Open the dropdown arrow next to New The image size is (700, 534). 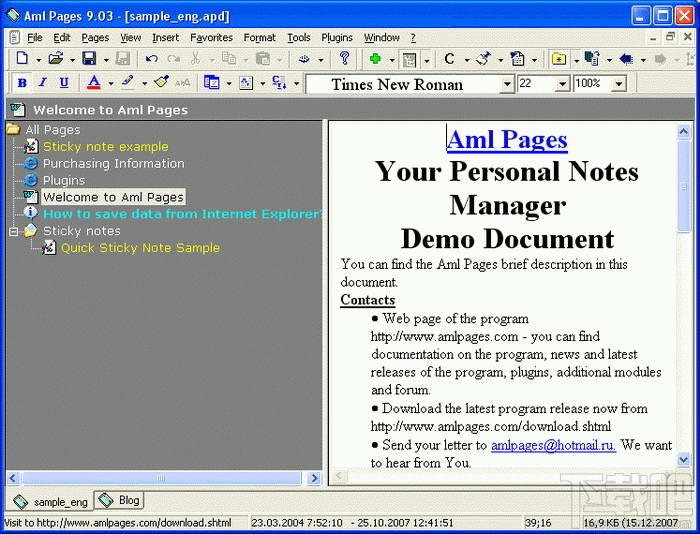click(38, 59)
